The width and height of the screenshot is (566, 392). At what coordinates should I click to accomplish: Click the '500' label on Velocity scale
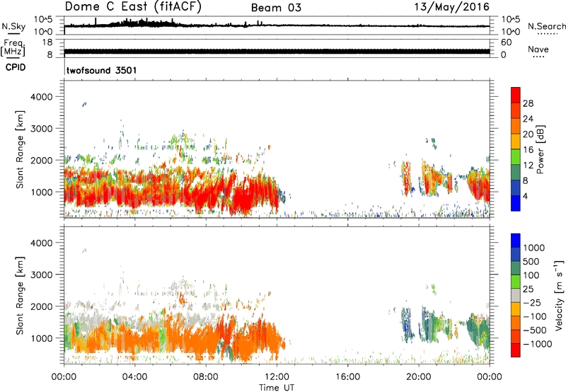(x=532, y=261)
